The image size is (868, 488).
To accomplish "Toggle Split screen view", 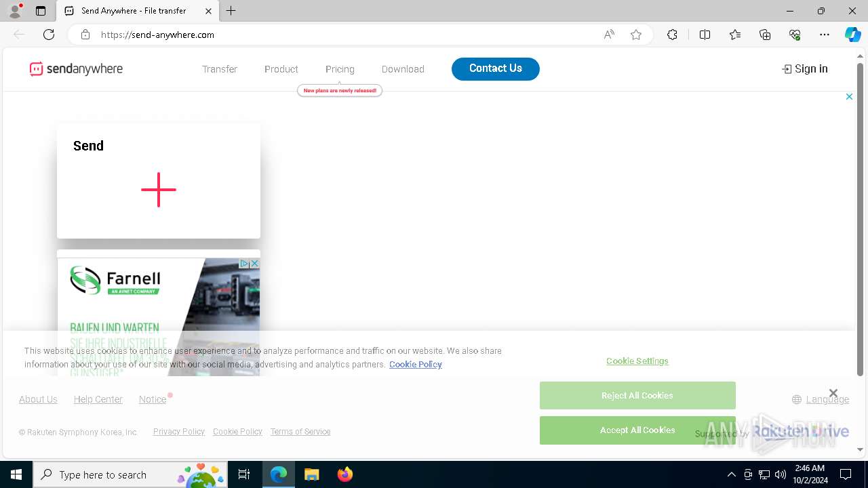I will point(705,35).
